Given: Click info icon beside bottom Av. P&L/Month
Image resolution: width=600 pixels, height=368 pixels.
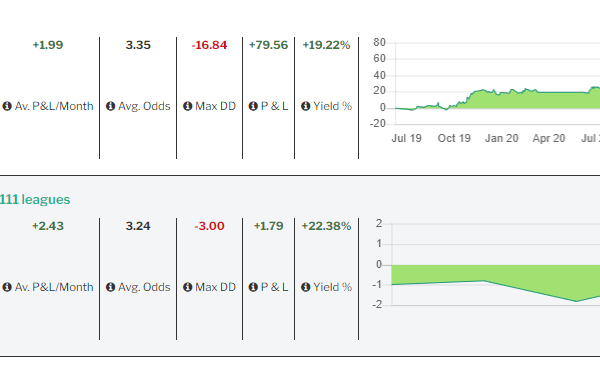Looking at the screenshot, I should click(x=7, y=287).
